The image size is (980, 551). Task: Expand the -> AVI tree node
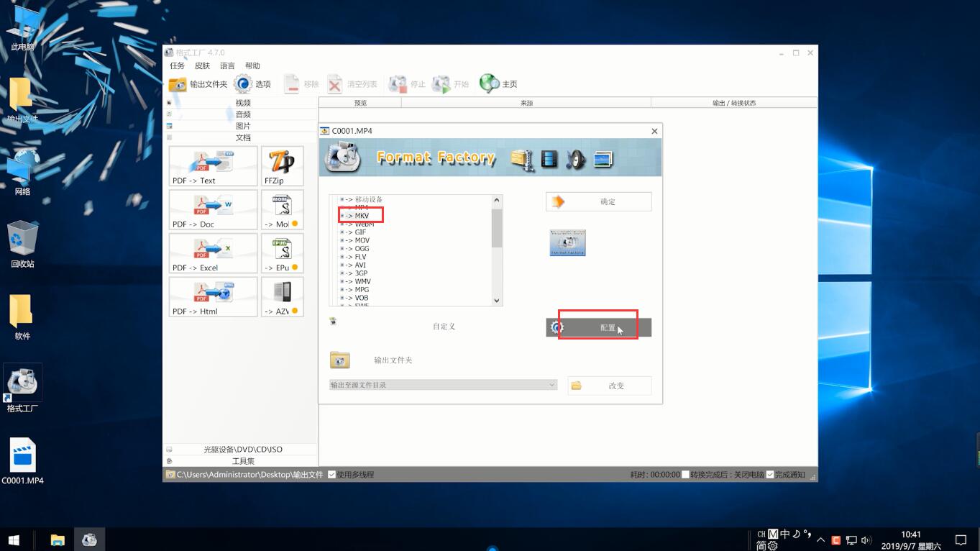tap(342, 265)
